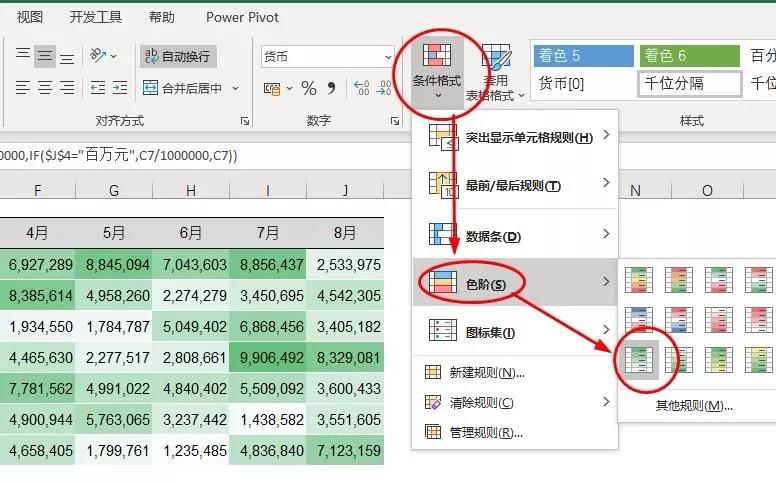Toggle middle vertical alignment
This screenshot has height=483, width=776.
pyautogui.click(x=45, y=55)
